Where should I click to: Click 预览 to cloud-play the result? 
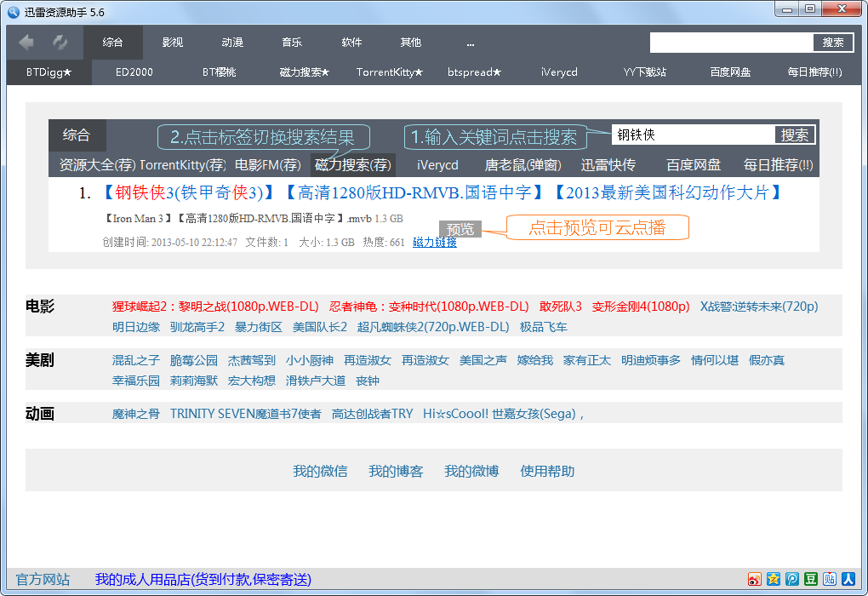pyautogui.click(x=460, y=228)
